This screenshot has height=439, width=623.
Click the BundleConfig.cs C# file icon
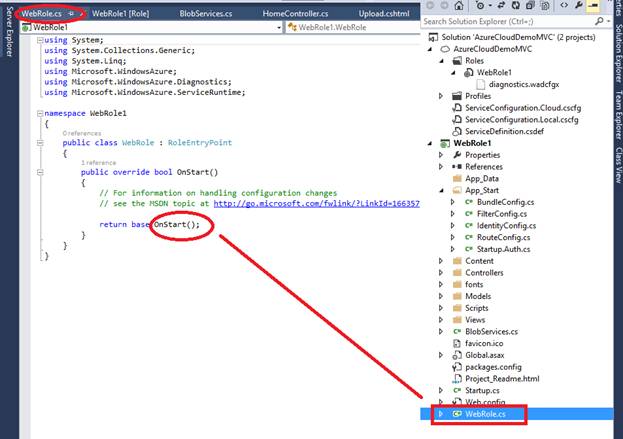(x=469, y=202)
